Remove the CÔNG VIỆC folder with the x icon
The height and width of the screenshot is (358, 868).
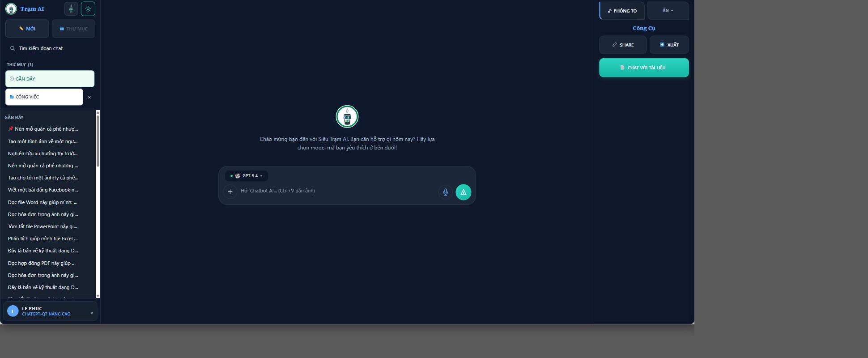[x=89, y=97]
